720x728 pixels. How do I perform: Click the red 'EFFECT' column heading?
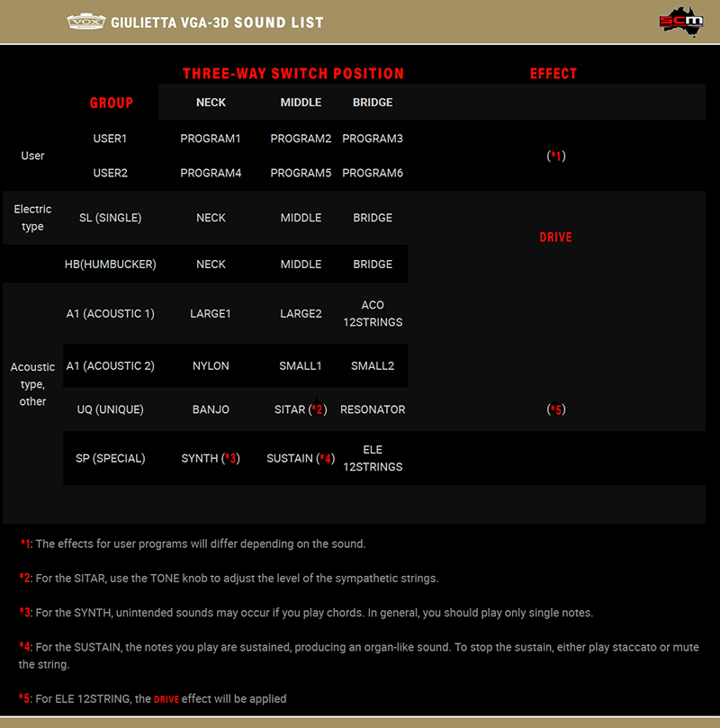point(553,74)
